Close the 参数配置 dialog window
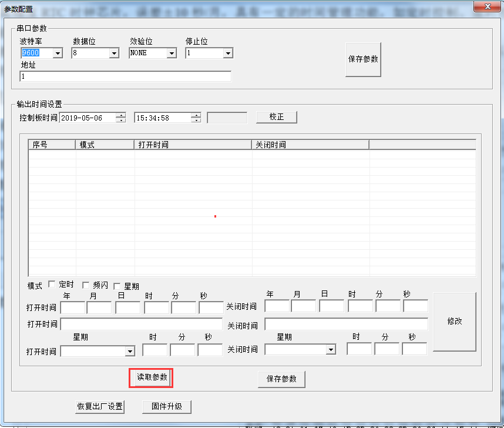Screen dimensions: 504x428 pyautogui.click(x=487, y=6)
